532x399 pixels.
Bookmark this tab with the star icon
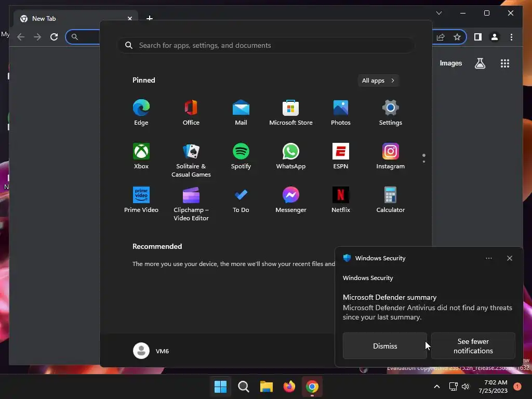457,37
